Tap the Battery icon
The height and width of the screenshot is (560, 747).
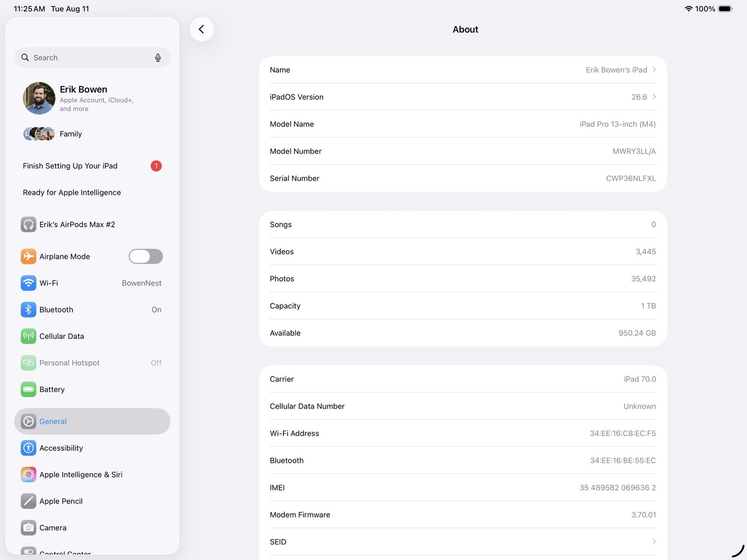(x=28, y=389)
